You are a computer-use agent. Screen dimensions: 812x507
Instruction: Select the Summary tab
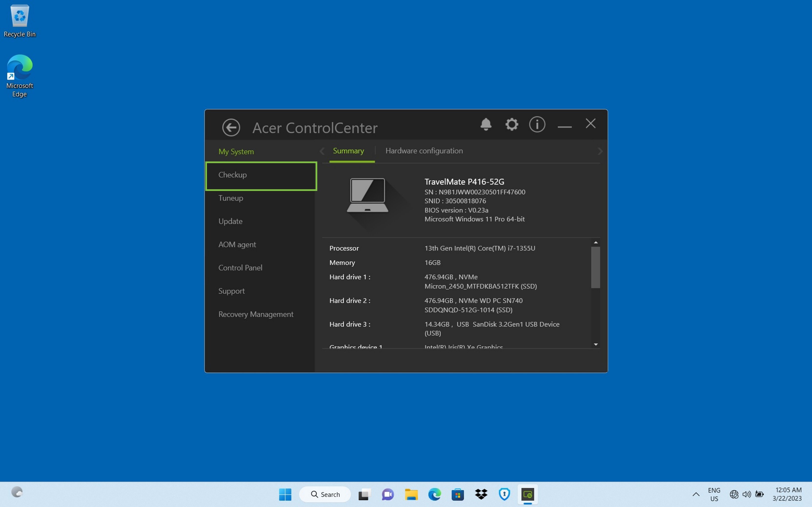coord(348,151)
